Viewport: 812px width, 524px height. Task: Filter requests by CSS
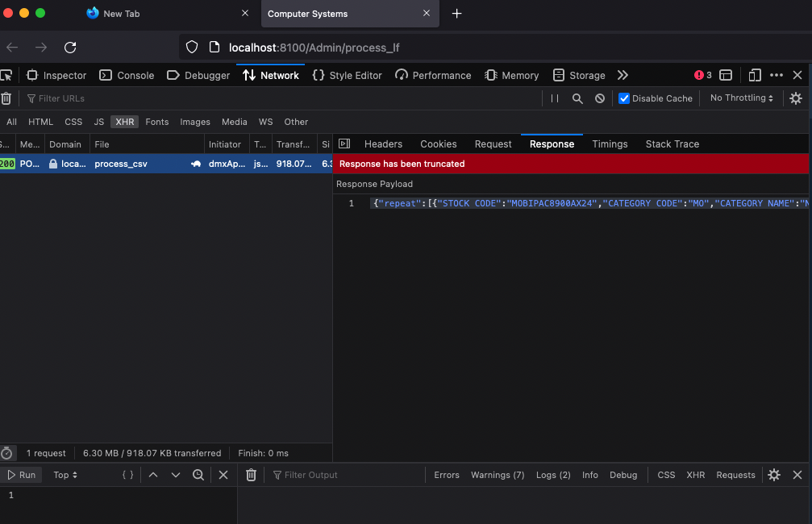[73, 123]
